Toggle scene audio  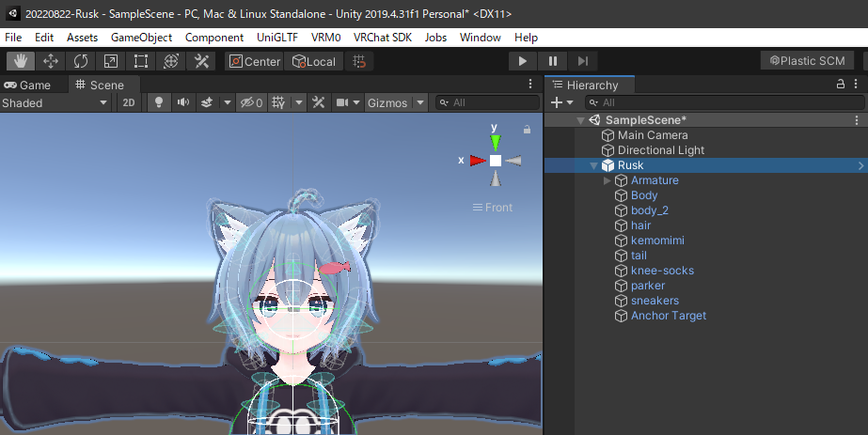[183, 102]
